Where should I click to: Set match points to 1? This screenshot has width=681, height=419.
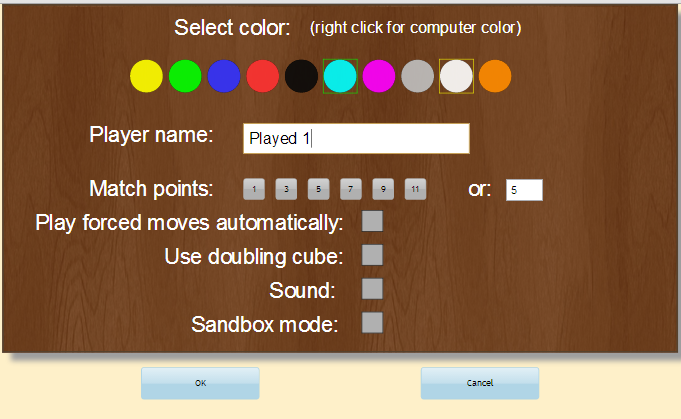[x=254, y=189]
